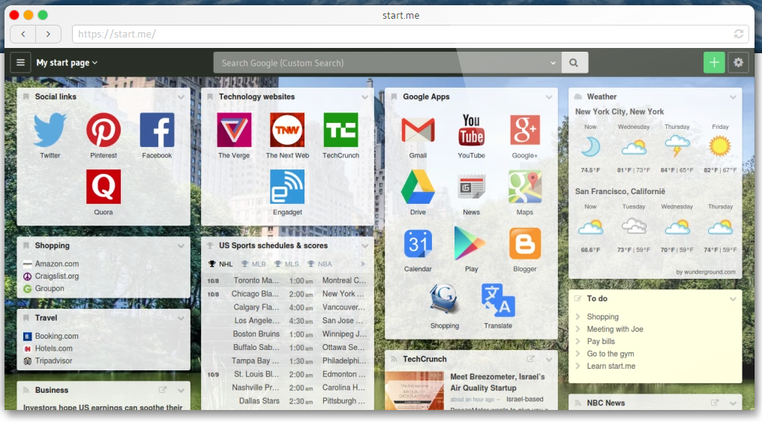Launch the Google+ app icon
Viewport: 762px width, 422px height.
coord(525,130)
